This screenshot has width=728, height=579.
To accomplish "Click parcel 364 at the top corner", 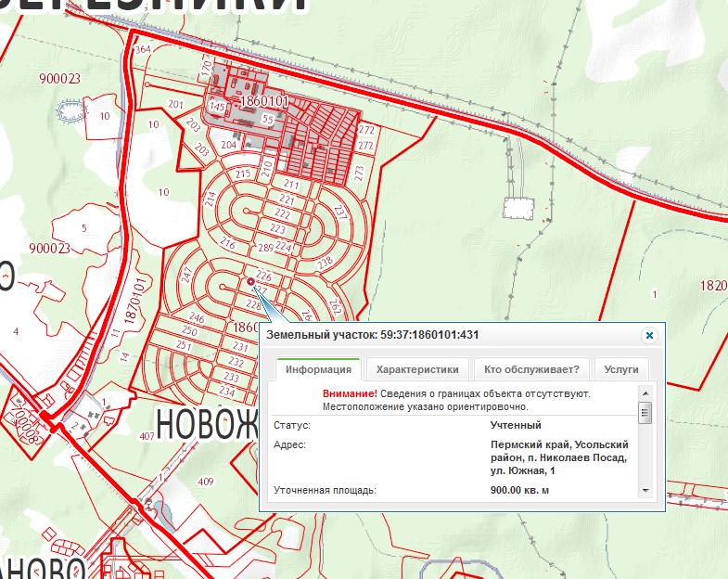I will coord(143,49).
